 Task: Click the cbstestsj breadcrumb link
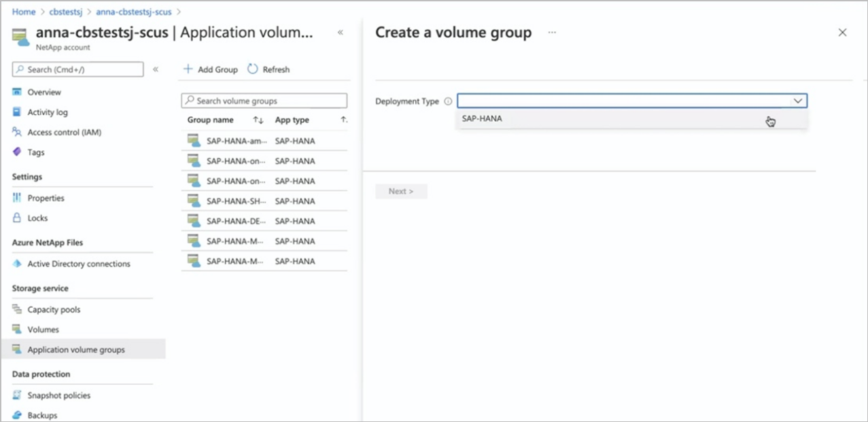tap(65, 12)
